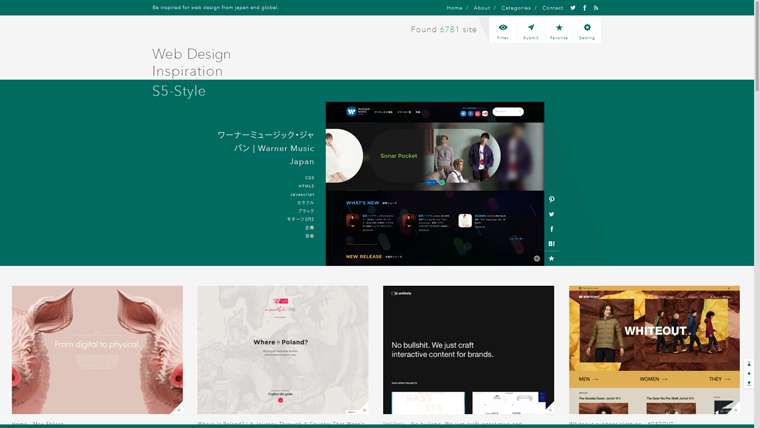
Task: Open the About menu item
Action: pos(482,8)
